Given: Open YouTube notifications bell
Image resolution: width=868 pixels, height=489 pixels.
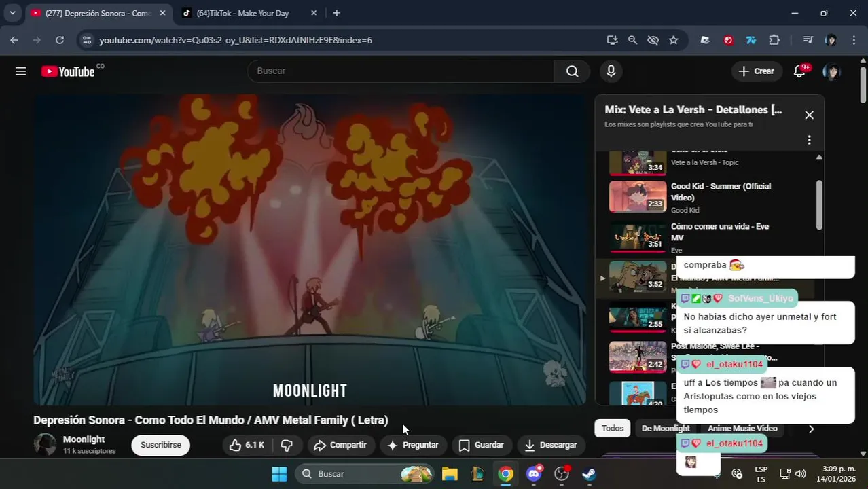Looking at the screenshot, I should point(800,71).
